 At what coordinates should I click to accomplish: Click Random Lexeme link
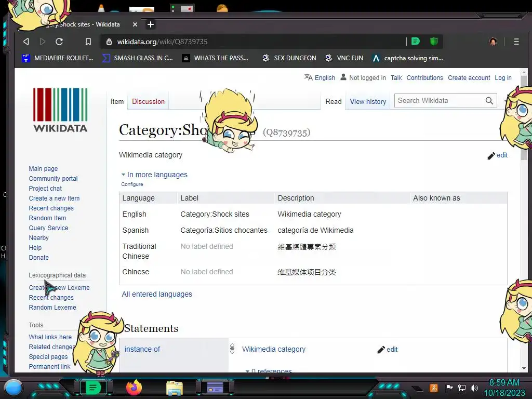click(x=52, y=307)
